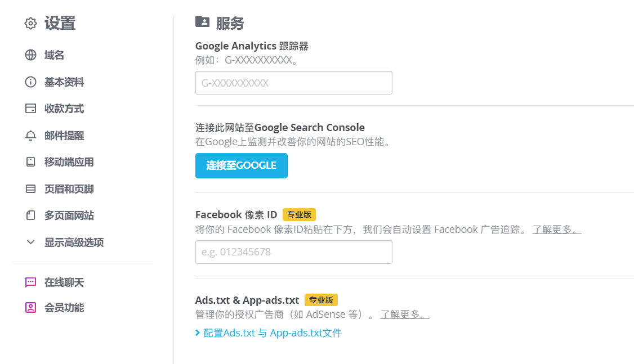Click the 连接至GOOGLE button
634x364 pixels.
pyautogui.click(x=242, y=165)
